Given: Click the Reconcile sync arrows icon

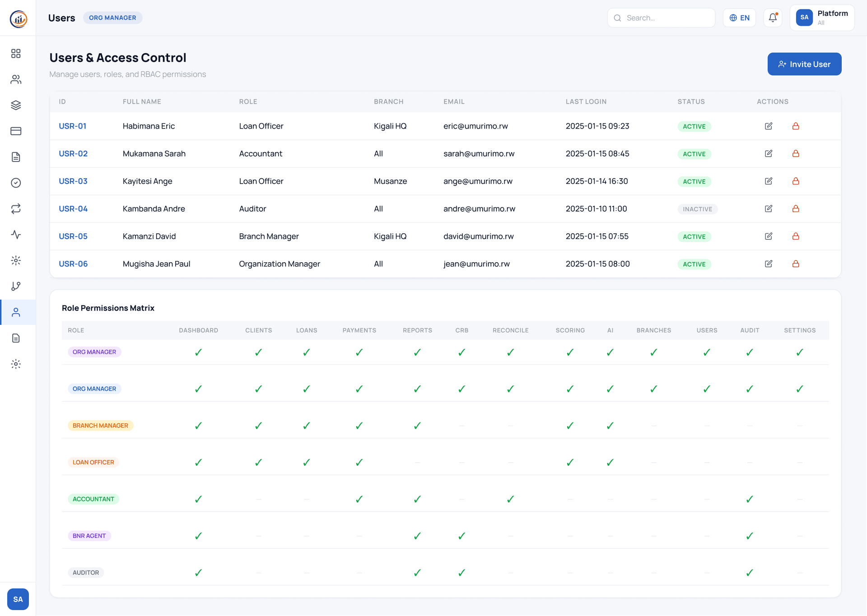Looking at the screenshot, I should (16, 209).
